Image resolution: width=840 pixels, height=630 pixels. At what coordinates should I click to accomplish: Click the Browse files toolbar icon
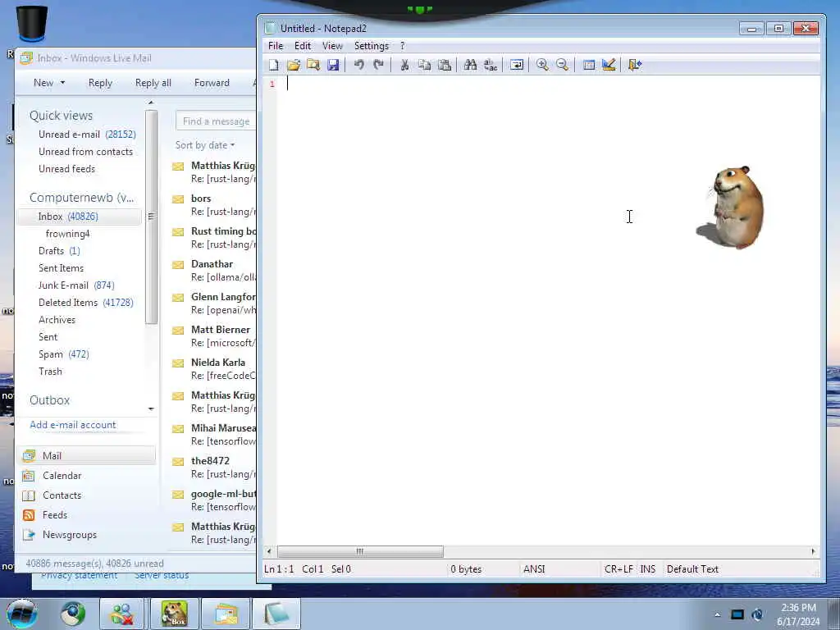coord(313,65)
